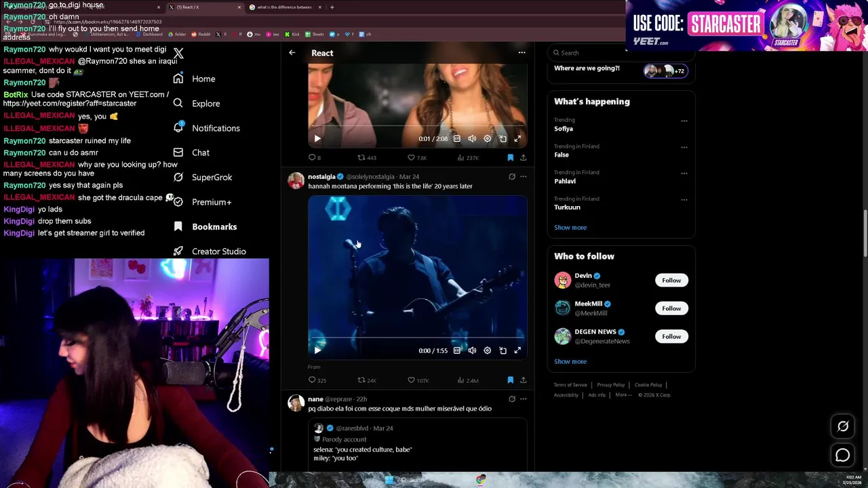
Task: Open the floating Grok button
Action: [x=843, y=426]
